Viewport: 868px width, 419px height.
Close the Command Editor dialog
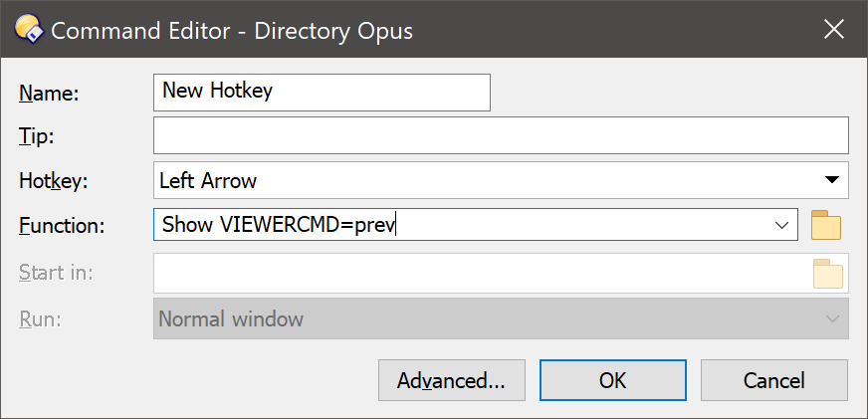[834, 29]
